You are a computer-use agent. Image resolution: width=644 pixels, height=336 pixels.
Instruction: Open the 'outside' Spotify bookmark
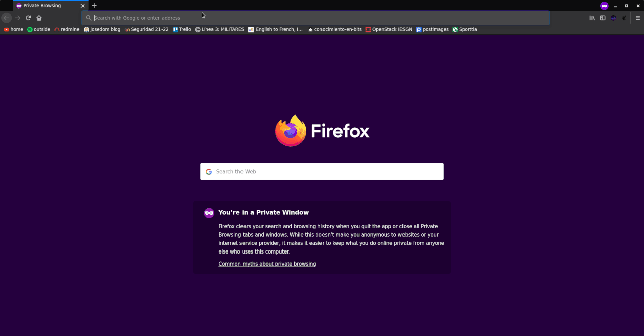click(39, 29)
